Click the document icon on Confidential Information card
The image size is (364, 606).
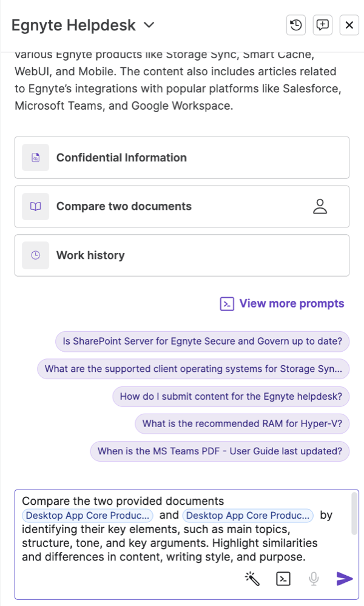[35, 158]
